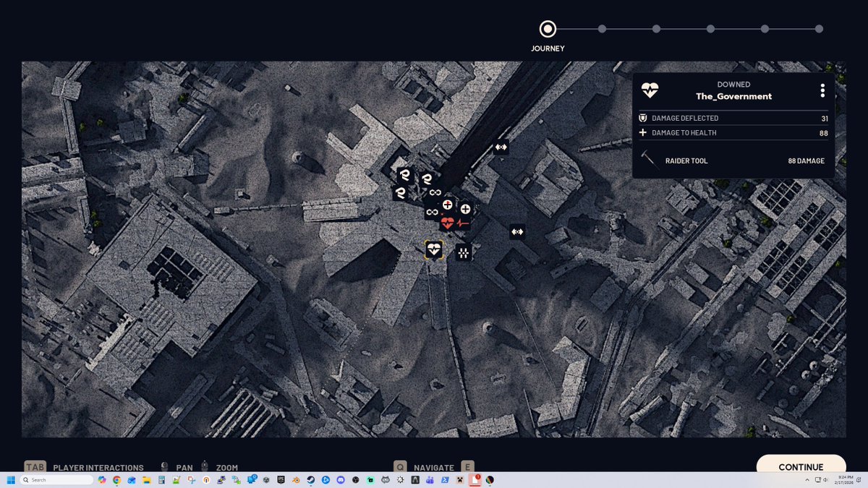This screenshot has height=488, width=868.
Task: Click the lower infinity symbol map marker
Action: pos(432,212)
